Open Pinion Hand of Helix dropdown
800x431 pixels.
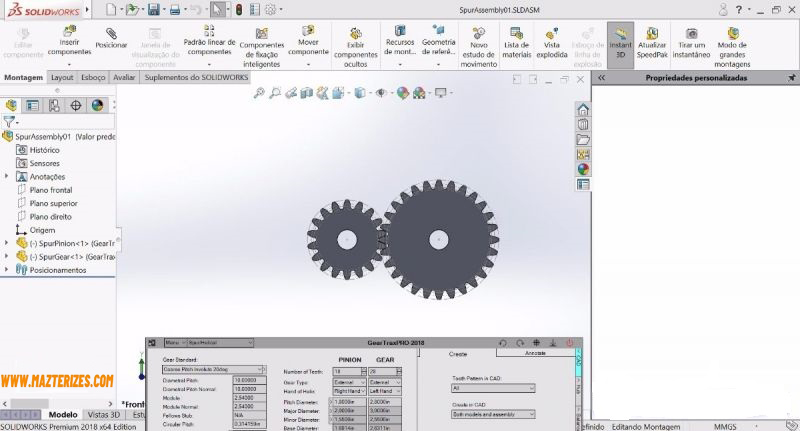pyautogui.click(x=363, y=391)
